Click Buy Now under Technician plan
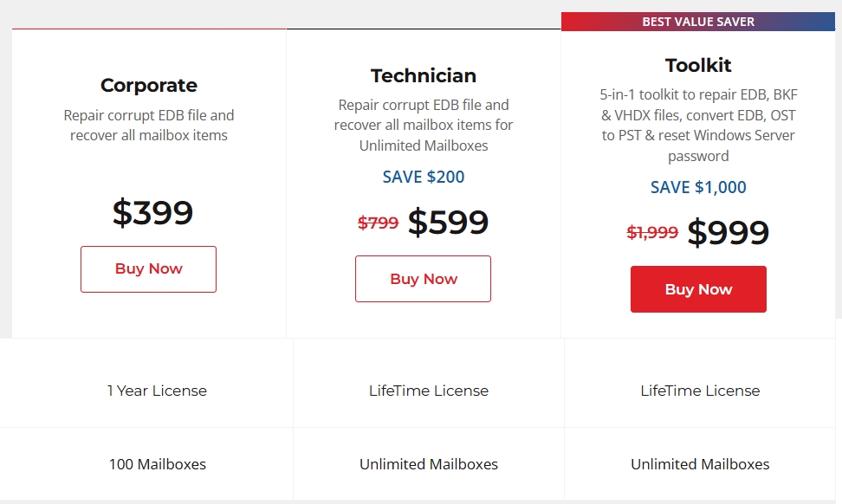The width and height of the screenshot is (842, 504). tap(423, 279)
